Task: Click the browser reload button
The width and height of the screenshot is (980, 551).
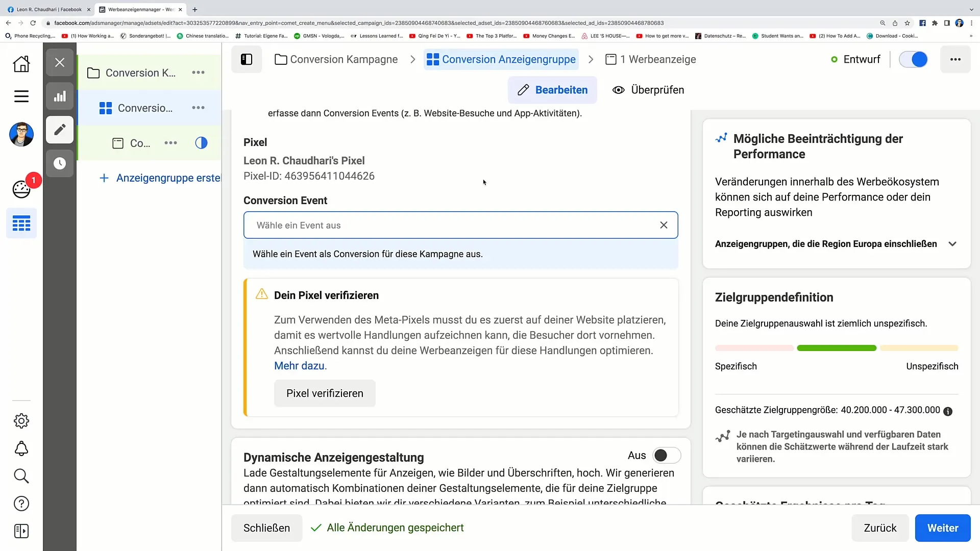Action: pyautogui.click(x=33, y=23)
